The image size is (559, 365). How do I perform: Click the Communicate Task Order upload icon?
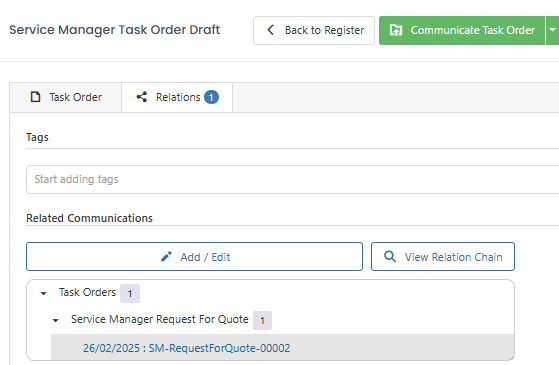(396, 30)
